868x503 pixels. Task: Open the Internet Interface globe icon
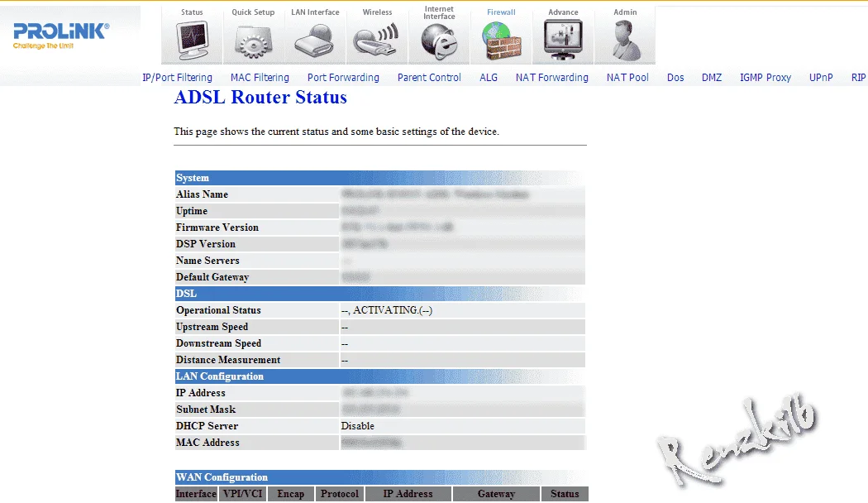click(439, 41)
